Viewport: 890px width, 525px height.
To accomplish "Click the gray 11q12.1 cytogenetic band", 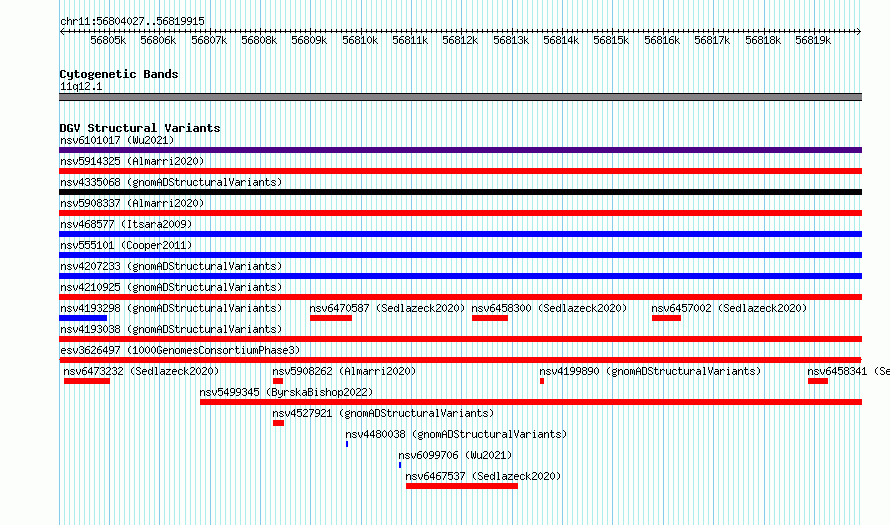I will (x=460, y=97).
